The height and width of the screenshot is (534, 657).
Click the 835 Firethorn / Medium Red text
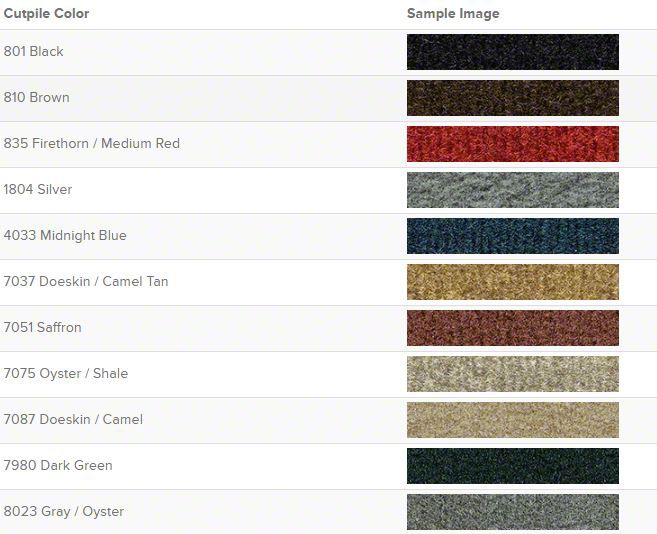tap(92, 143)
